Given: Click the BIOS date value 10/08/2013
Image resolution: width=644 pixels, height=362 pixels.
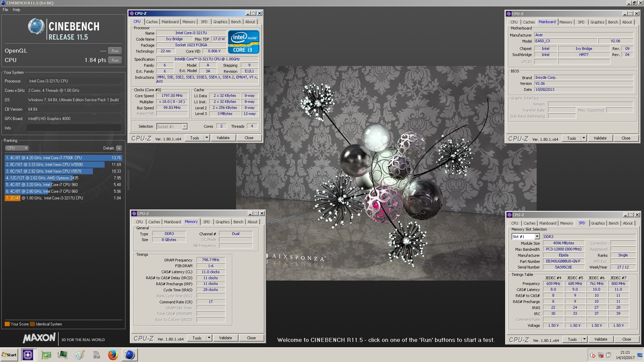Looking at the screenshot, I should click(584, 89).
